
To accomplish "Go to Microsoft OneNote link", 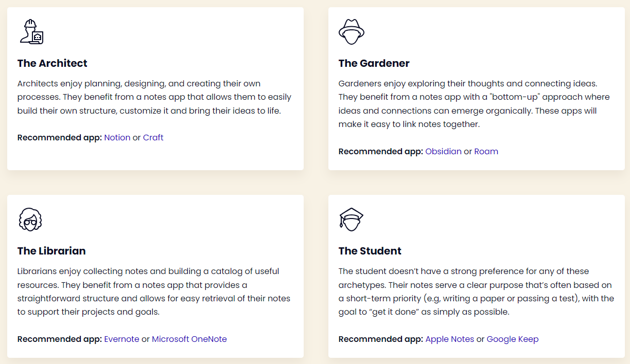I will pyautogui.click(x=189, y=339).
